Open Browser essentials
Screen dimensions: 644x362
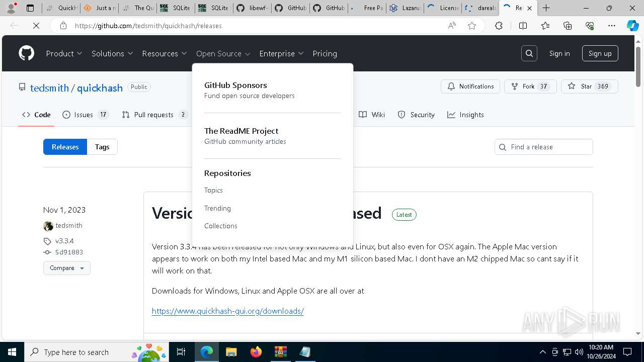590,26
